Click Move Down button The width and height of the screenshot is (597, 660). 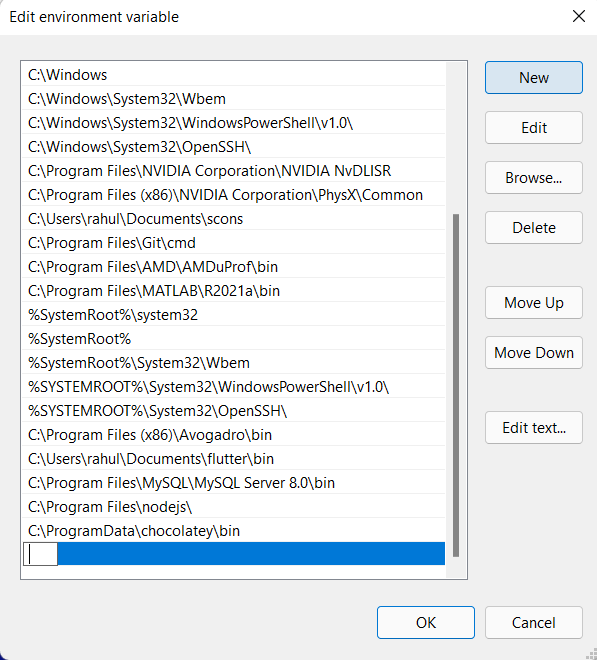tap(533, 353)
